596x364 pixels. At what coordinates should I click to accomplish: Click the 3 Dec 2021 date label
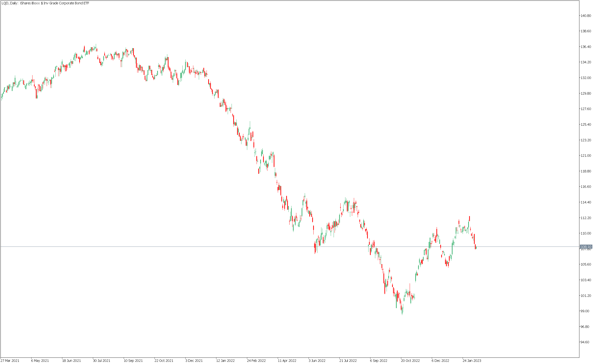click(x=194, y=361)
